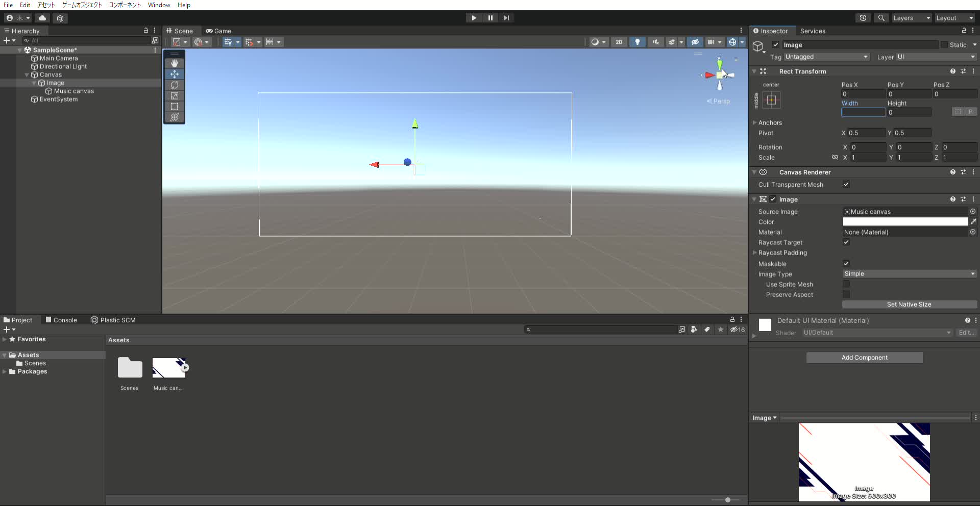
Task: Click the Set Native Size button
Action: point(910,305)
